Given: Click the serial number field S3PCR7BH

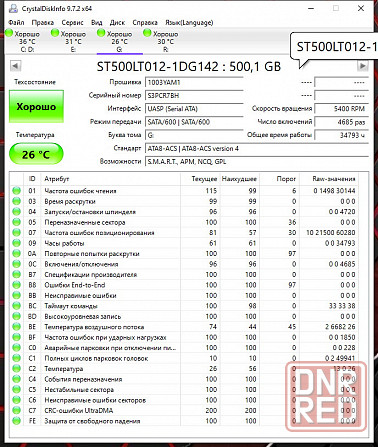Looking at the screenshot, I should [194, 96].
